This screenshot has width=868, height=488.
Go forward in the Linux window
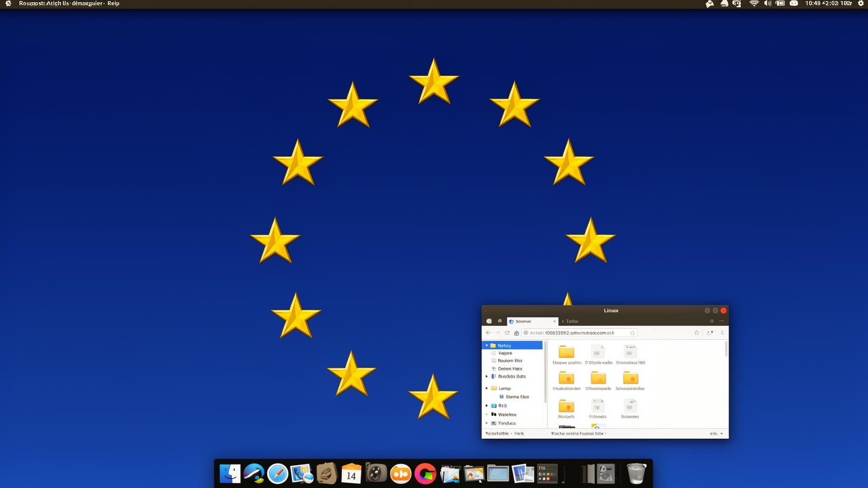pos(498,333)
